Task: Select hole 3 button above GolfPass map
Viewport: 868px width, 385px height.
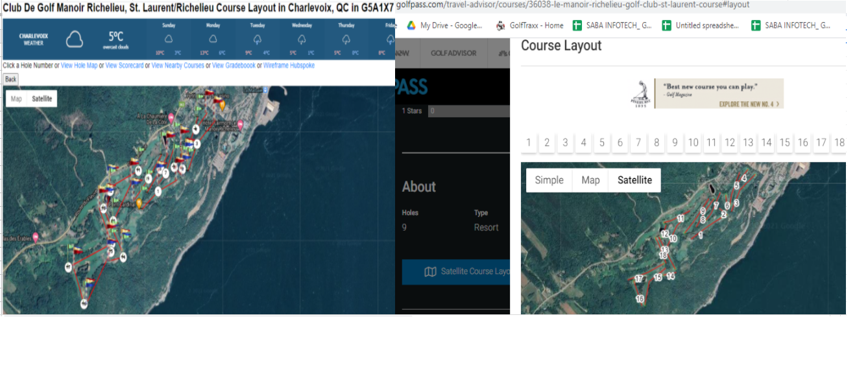Action: [565, 143]
